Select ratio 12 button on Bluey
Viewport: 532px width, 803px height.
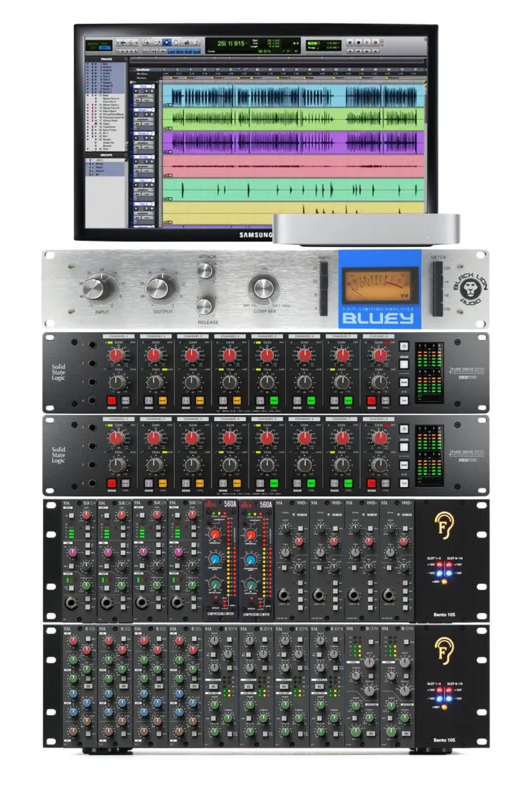[x=324, y=282]
